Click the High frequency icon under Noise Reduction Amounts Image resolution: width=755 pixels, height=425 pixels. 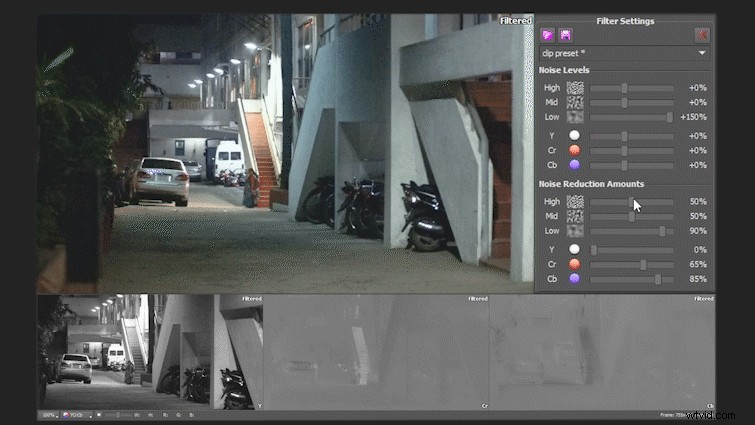(574, 202)
